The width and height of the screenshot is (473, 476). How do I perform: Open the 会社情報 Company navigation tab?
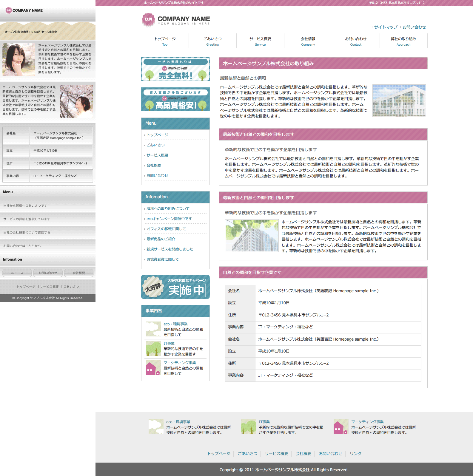(308, 41)
